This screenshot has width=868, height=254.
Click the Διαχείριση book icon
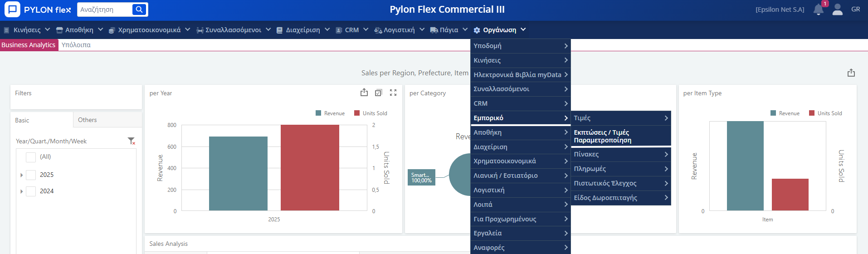[x=280, y=30]
